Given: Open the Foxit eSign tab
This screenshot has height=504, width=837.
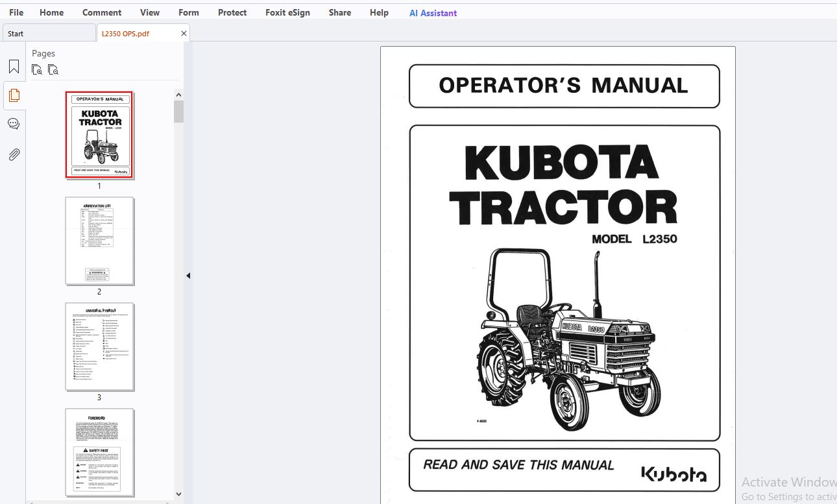Looking at the screenshot, I should pyautogui.click(x=287, y=12).
